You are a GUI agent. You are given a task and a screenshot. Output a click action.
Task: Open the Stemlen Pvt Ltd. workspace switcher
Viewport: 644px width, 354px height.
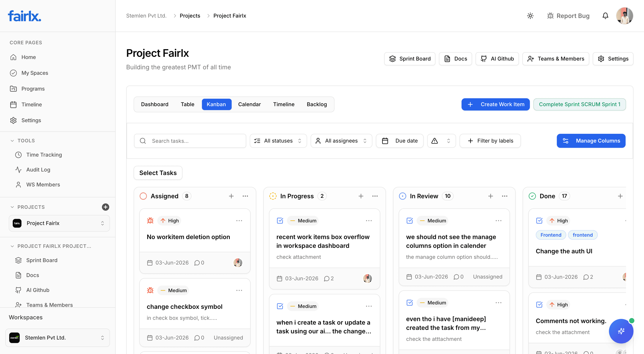coord(57,338)
